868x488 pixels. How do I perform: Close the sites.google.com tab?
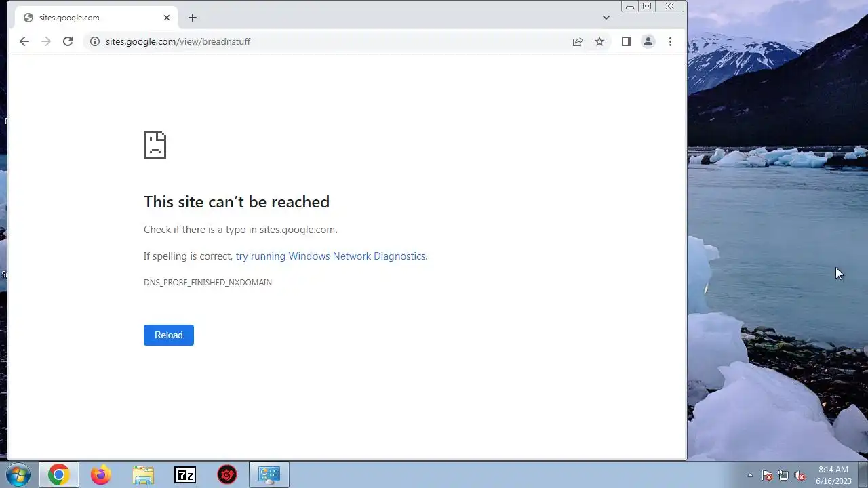(167, 18)
